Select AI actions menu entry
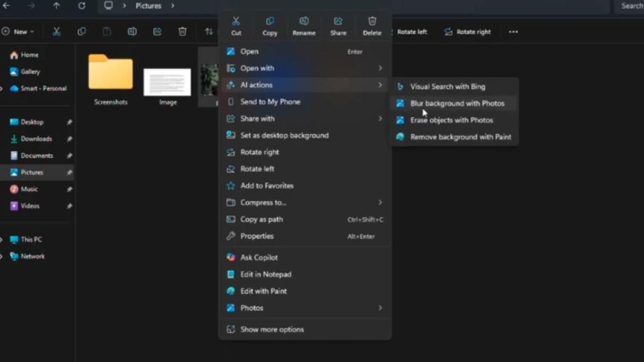Viewport: 644px width, 362px height. coord(305,85)
